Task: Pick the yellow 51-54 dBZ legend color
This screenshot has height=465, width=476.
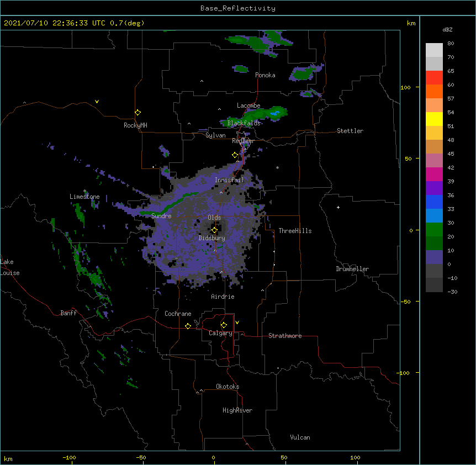Action: click(x=434, y=119)
